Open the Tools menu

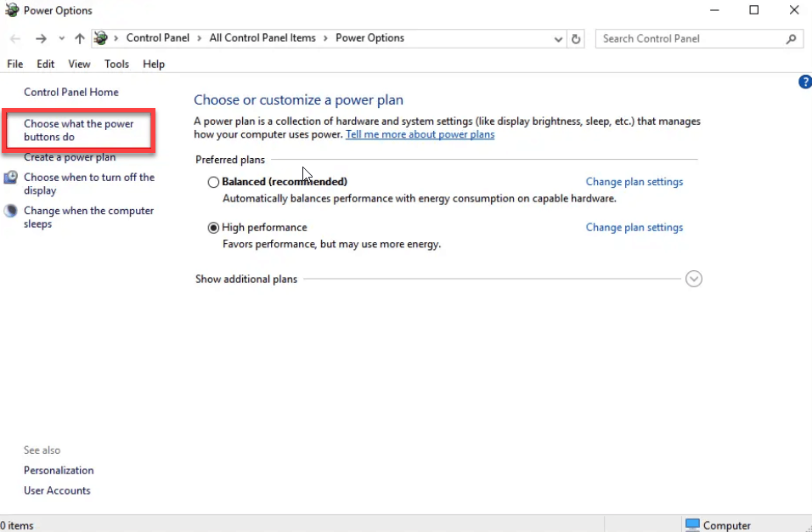[x=116, y=65]
